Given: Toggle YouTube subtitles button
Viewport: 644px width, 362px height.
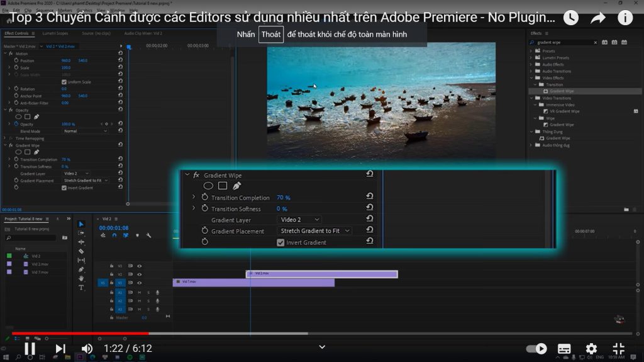Looking at the screenshot, I should [564, 349].
